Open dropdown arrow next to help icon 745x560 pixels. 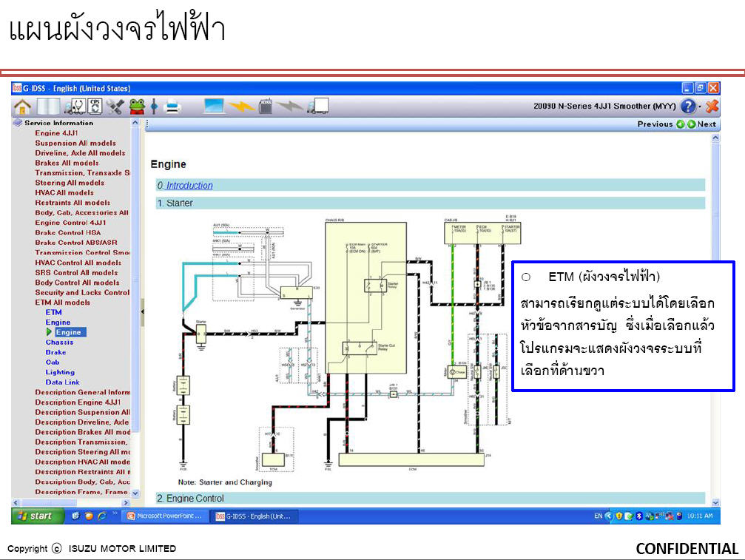(699, 107)
